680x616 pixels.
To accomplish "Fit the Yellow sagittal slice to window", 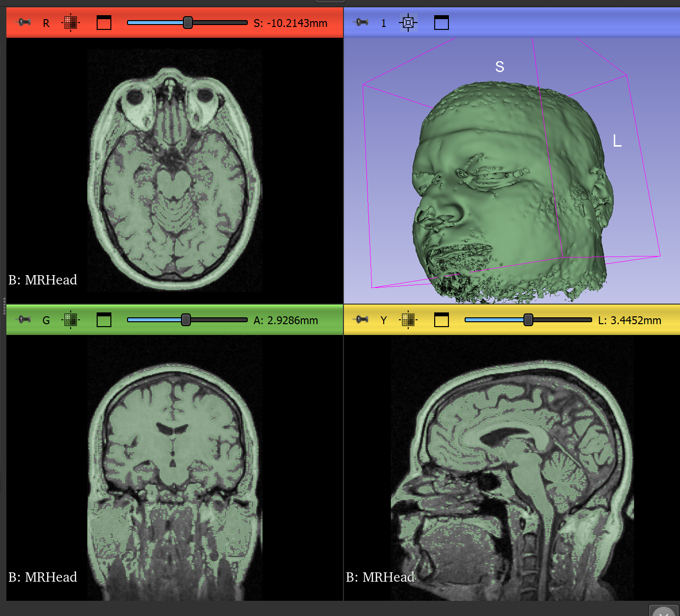I will tap(408, 320).
